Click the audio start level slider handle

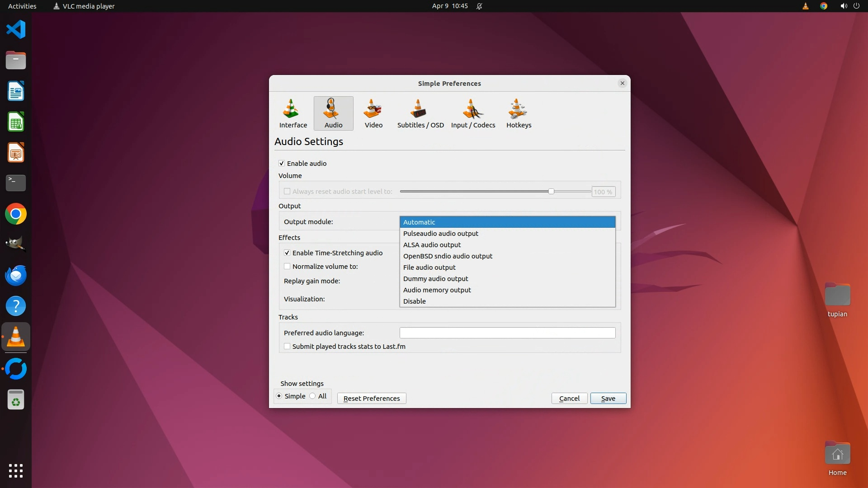(551, 192)
